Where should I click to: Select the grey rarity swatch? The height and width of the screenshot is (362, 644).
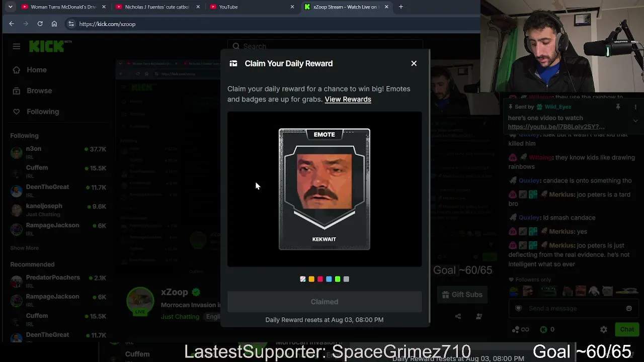tap(346, 279)
